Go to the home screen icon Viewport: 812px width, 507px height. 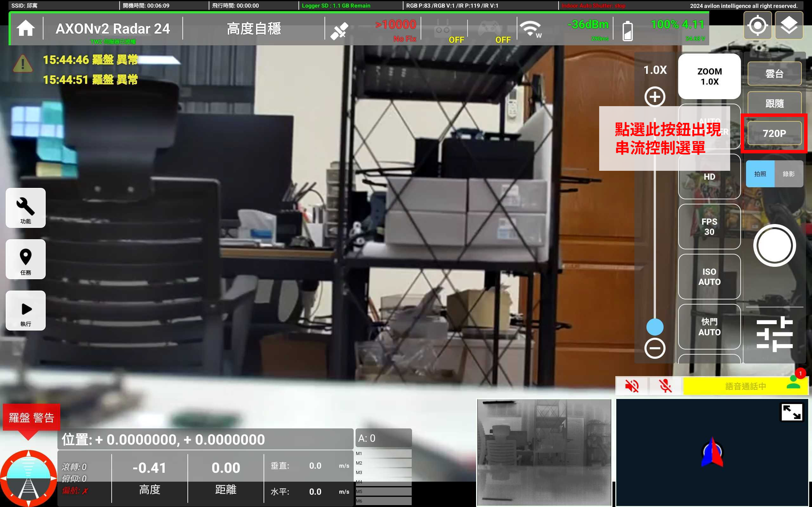26,29
